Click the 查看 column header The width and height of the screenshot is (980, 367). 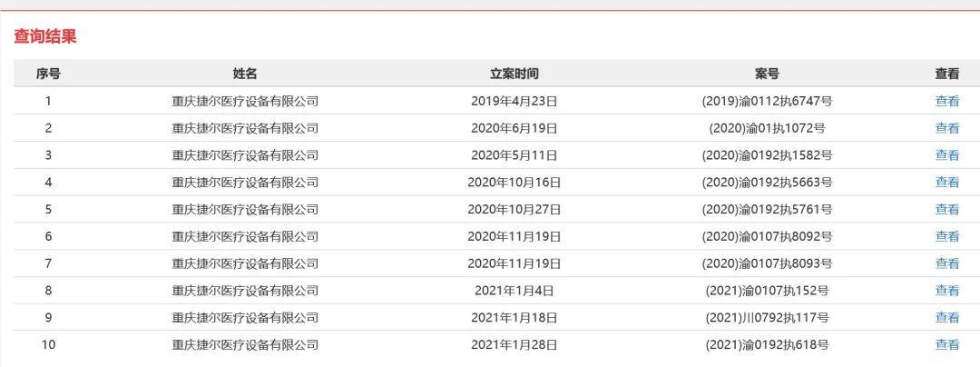[x=946, y=74]
